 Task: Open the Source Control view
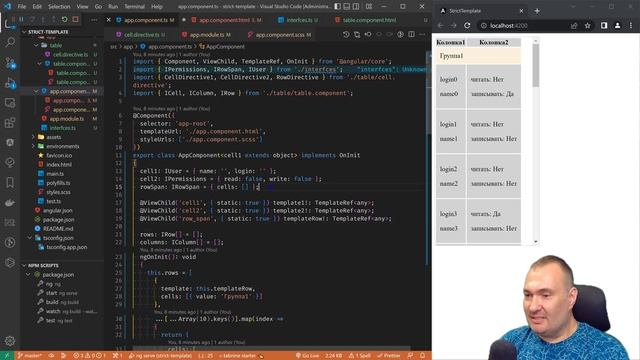[10, 62]
